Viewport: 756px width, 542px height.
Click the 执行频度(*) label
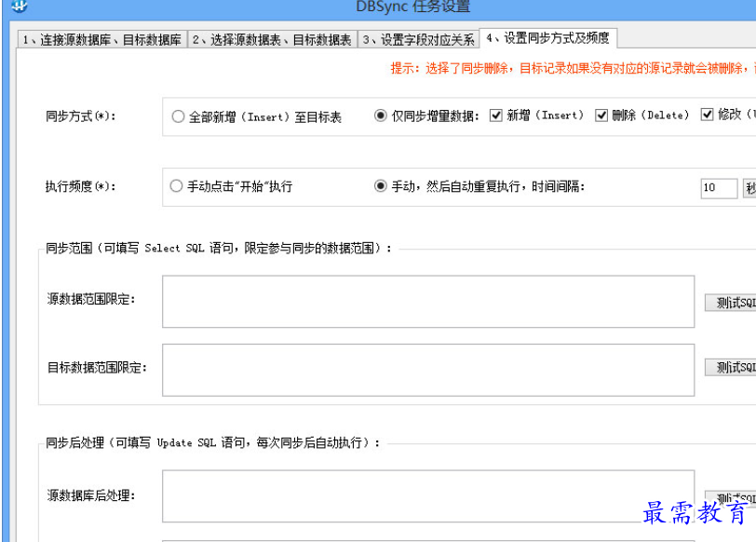[81, 186]
